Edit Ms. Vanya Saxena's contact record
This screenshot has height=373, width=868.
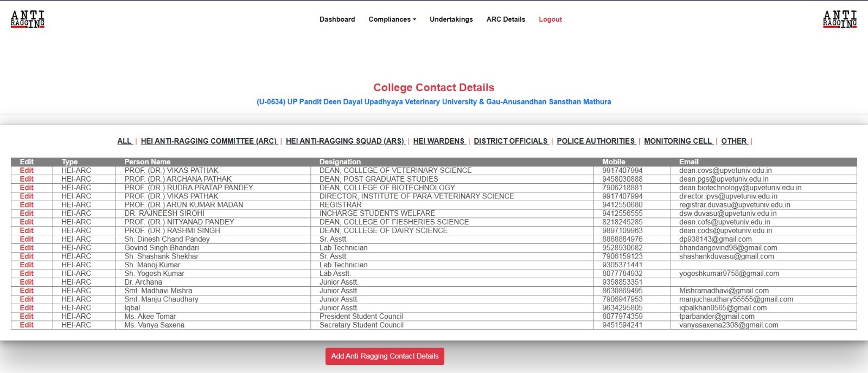(27, 325)
